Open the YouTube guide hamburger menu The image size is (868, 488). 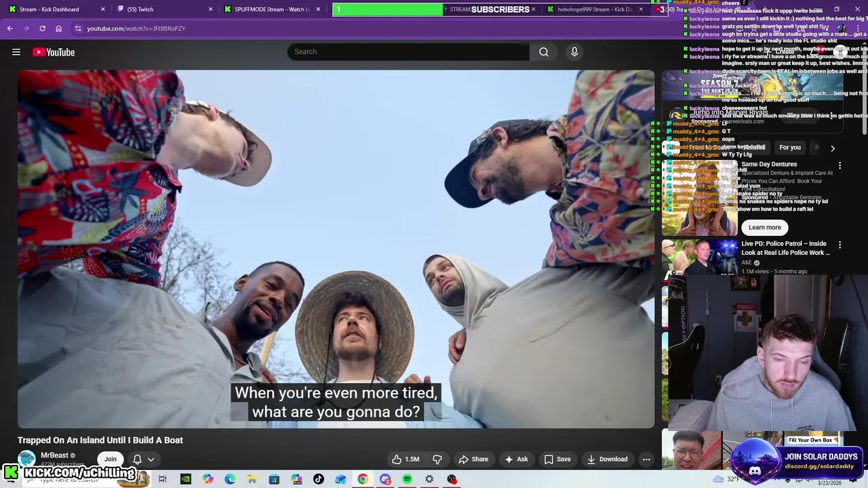[x=16, y=52]
